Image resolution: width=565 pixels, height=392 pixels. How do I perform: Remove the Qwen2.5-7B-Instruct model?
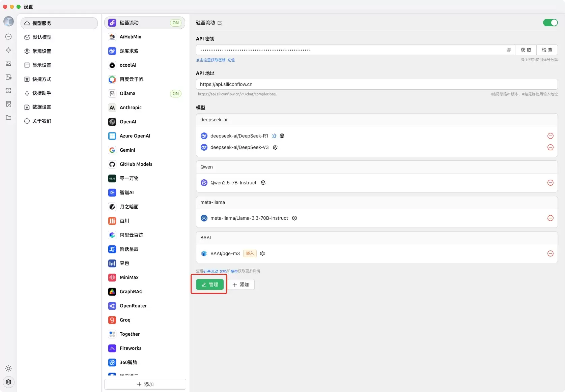click(550, 183)
